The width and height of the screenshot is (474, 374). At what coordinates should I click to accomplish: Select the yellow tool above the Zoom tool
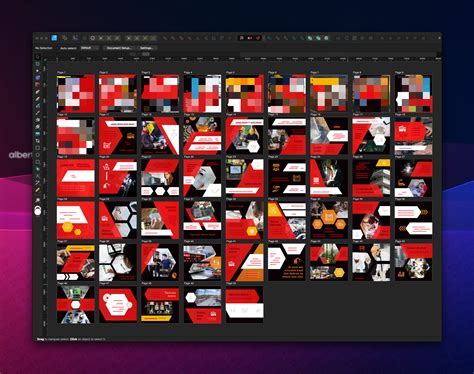tap(38, 189)
